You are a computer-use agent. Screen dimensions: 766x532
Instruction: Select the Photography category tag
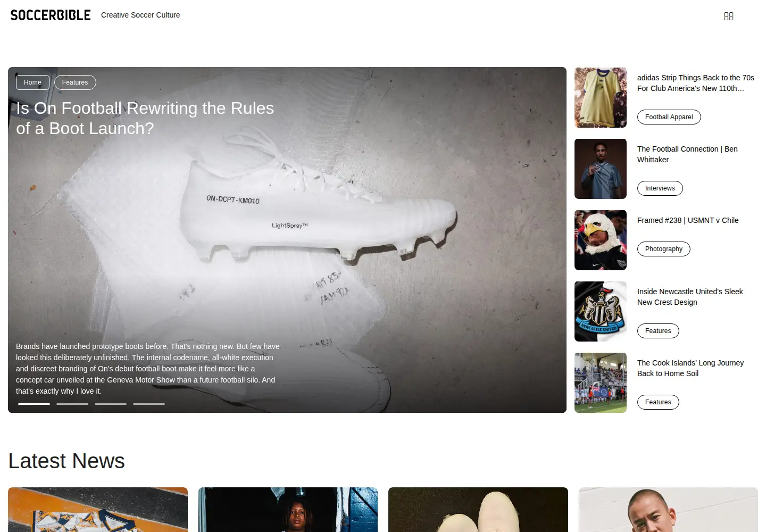pos(664,249)
